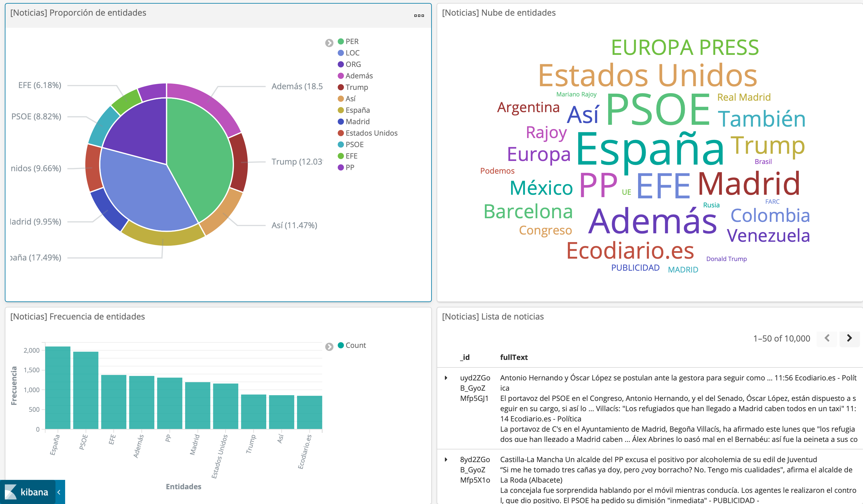Collapse the pie chart legend arrow
863x504 pixels.
(x=329, y=43)
